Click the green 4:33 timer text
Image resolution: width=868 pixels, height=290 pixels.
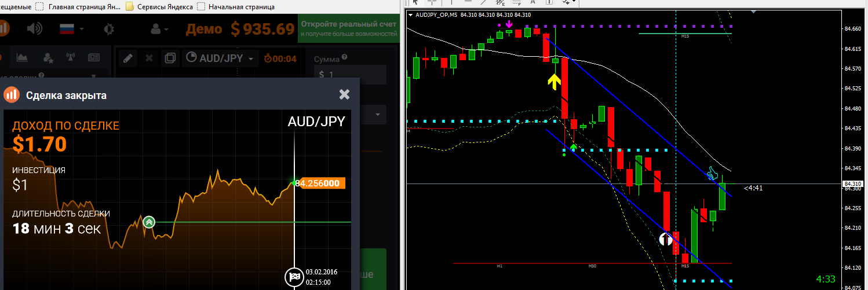(x=825, y=279)
